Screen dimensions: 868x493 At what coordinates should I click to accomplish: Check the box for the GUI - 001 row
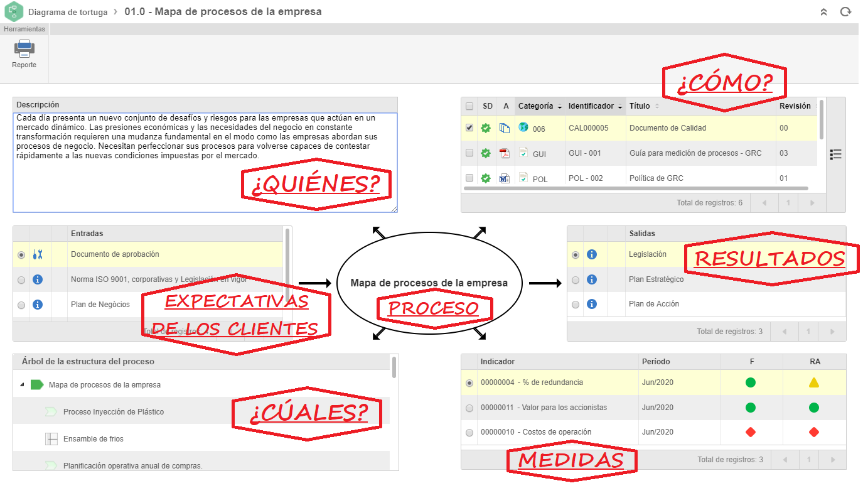pos(469,153)
